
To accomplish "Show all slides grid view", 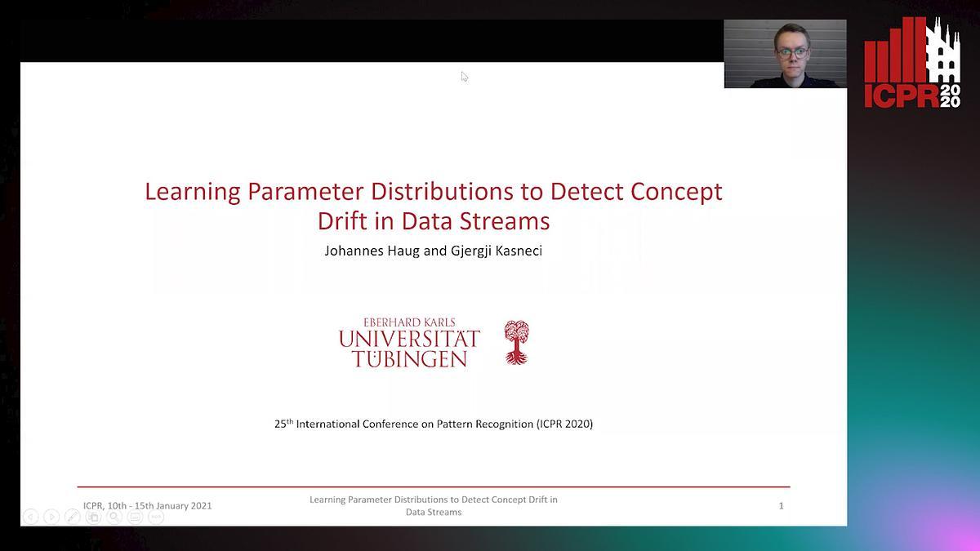I will click(x=93, y=517).
